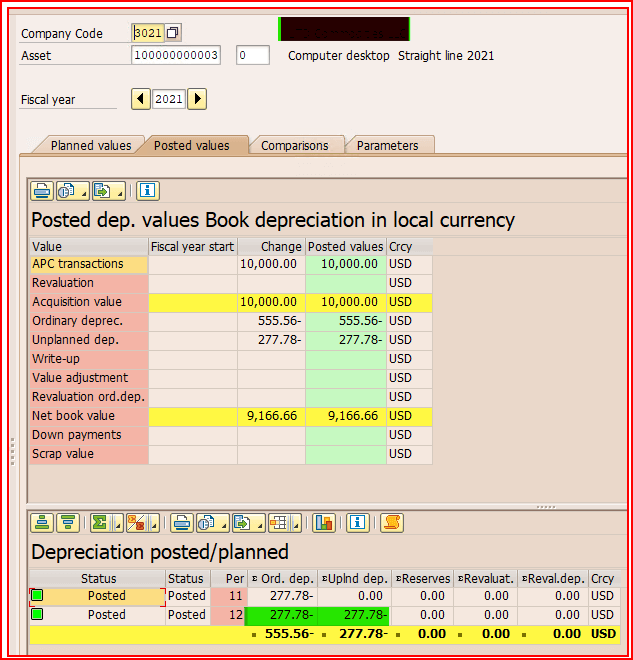Click the orange scroll icon in depreciation toolbar
Image resolution: width=633 pixels, height=660 pixels.
[392, 523]
